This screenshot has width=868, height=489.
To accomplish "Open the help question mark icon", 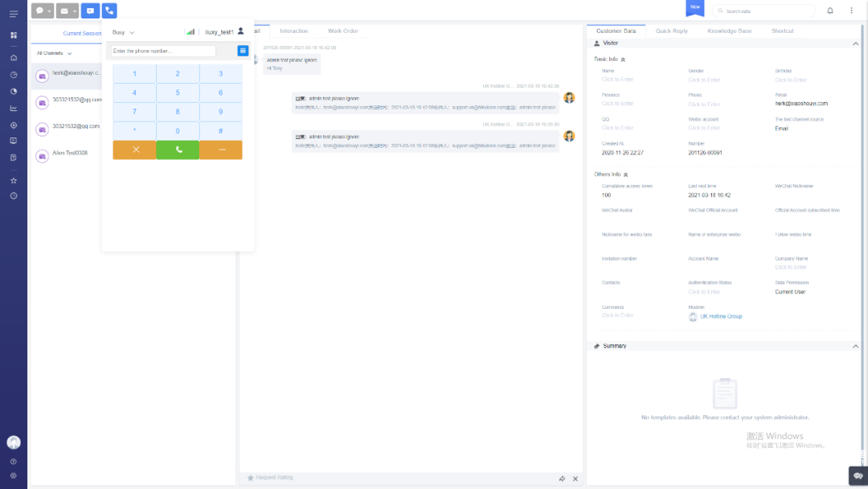I will tap(14, 462).
